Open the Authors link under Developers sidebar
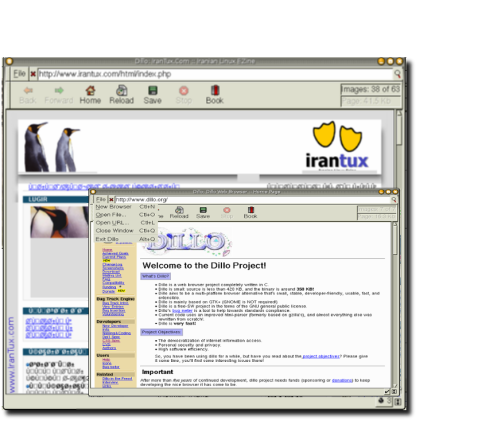 click(x=109, y=348)
